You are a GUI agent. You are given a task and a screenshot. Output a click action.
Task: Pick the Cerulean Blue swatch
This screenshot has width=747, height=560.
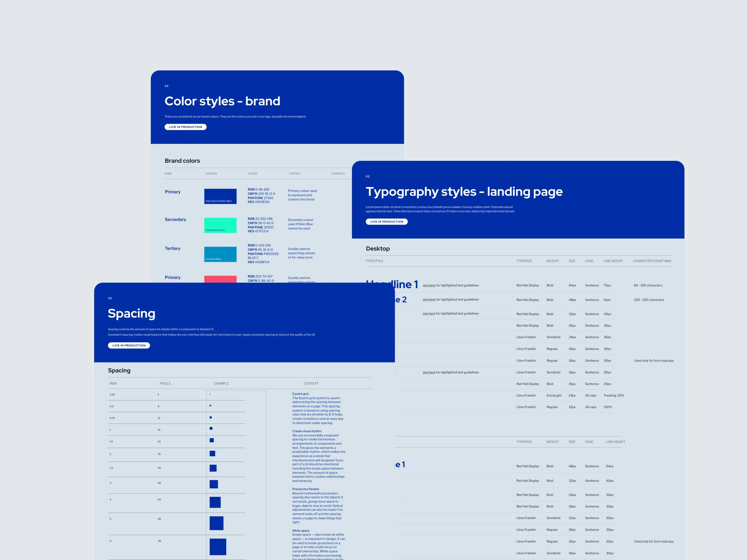[x=220, y=254]
